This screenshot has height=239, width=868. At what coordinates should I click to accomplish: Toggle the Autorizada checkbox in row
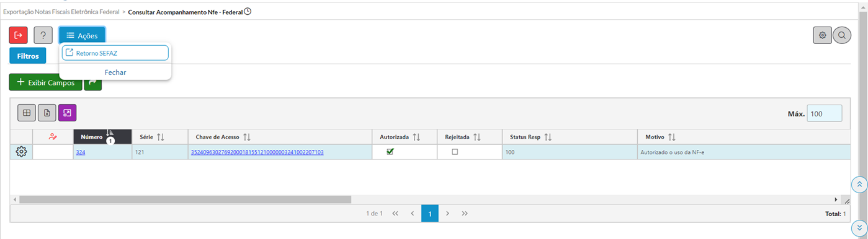[x=390, y=152]
